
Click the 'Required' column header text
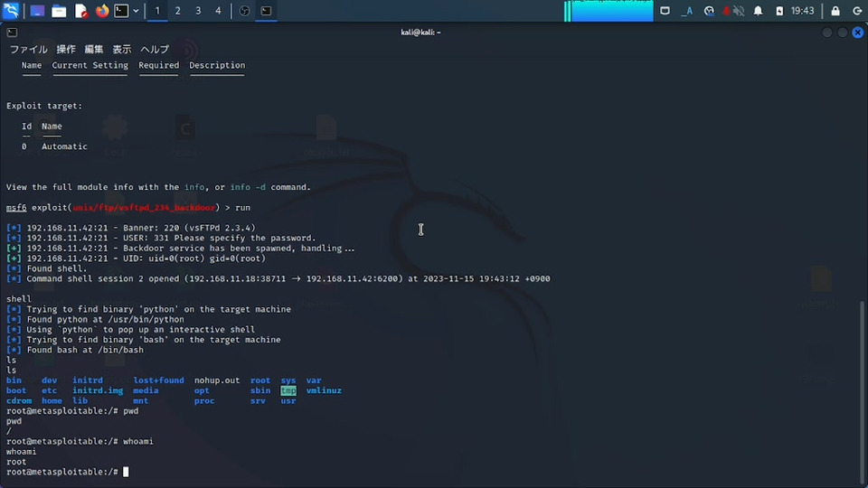click(159, 65)
